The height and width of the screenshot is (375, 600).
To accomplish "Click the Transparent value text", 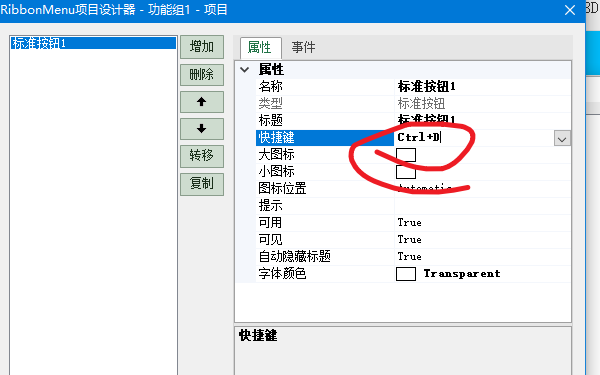I will [462, 274].
